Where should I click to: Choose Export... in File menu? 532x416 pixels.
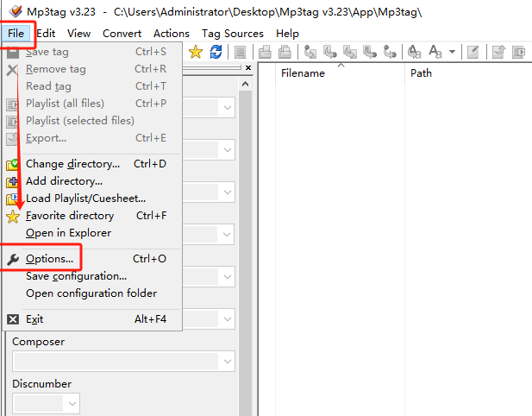(x=92, y=138)
